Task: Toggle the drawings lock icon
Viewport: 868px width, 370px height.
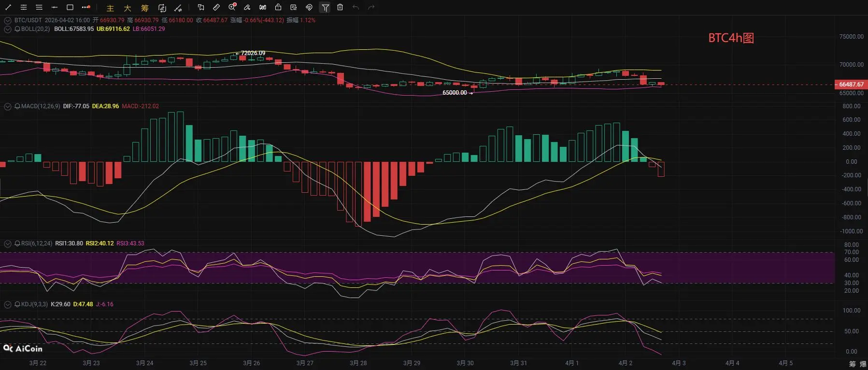Action: (x=278, y=7)
